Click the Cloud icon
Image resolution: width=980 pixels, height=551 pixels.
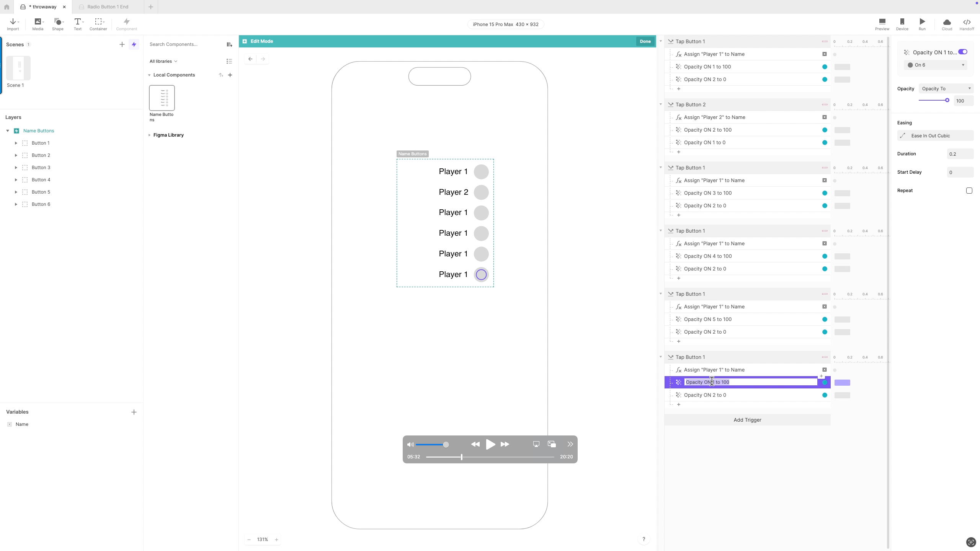pos(947,22)
